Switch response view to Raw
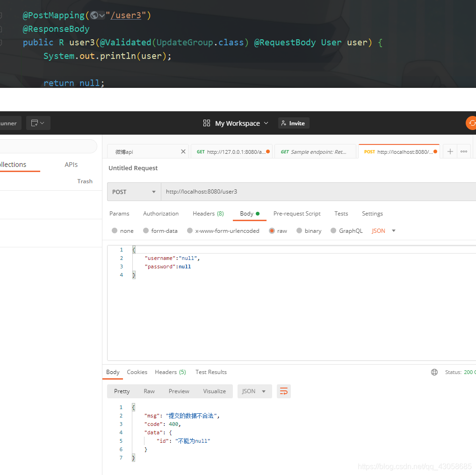The width and height of the screenshot is (476, 475). point(149,391)
